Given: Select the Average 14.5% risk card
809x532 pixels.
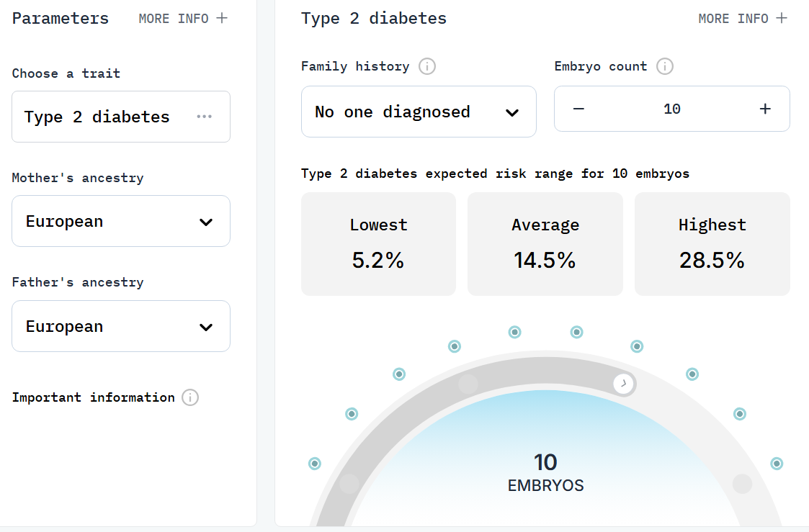Looking at the screenshot, I should pos(545,244).
